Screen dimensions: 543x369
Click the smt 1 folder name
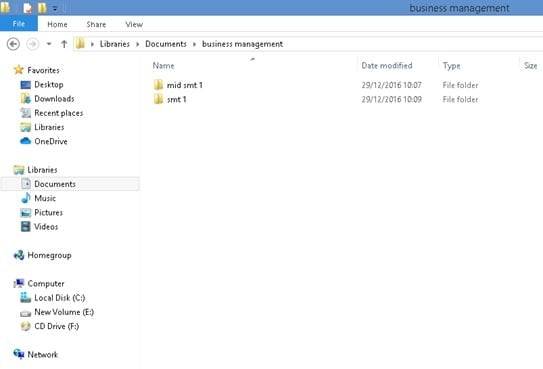pyautogui.click(x=177, y=99)
